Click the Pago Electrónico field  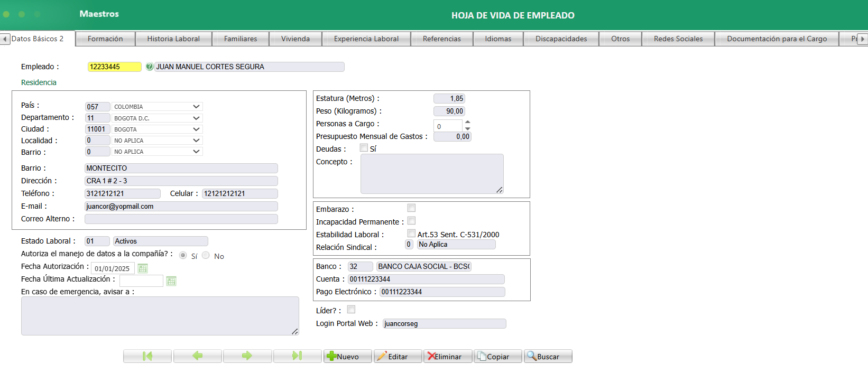click(442, 292)
